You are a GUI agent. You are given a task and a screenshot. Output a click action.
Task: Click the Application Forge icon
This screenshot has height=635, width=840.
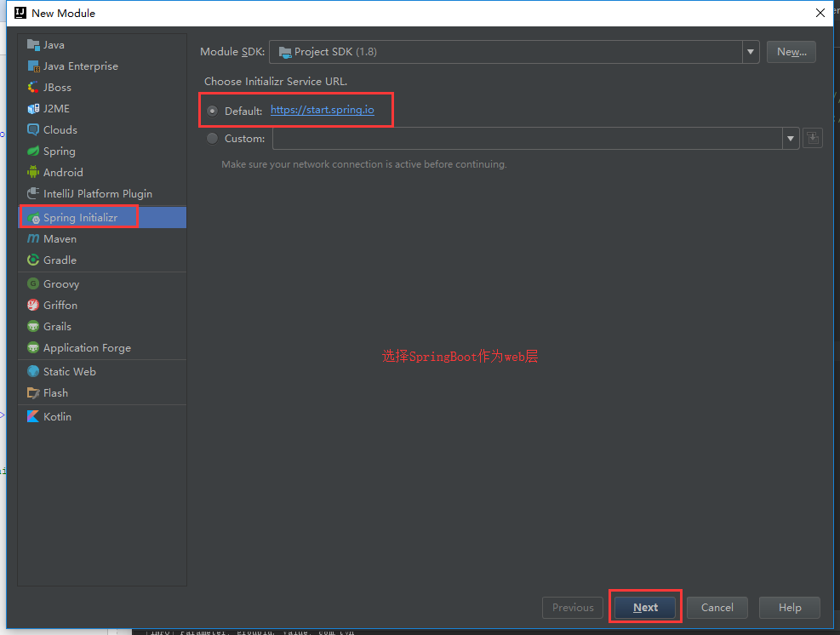pyautogui.click(x=33, y=348)
